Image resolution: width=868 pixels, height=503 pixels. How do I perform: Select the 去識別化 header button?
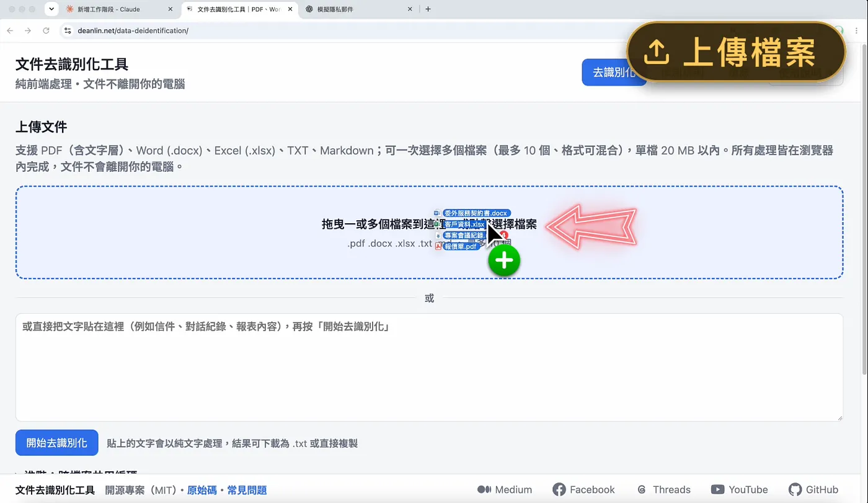[x=614, y=73]
